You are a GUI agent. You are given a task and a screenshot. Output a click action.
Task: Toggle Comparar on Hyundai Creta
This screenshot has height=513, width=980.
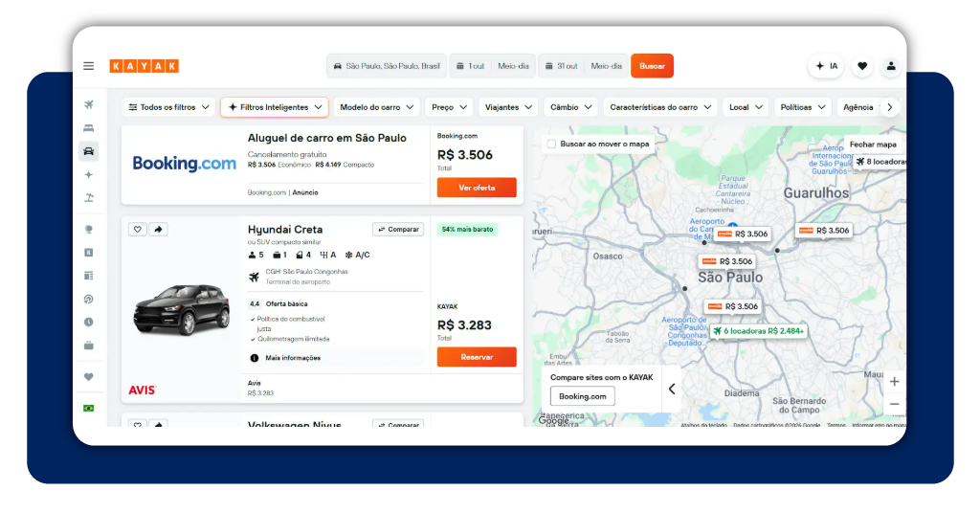coord(398,230)
